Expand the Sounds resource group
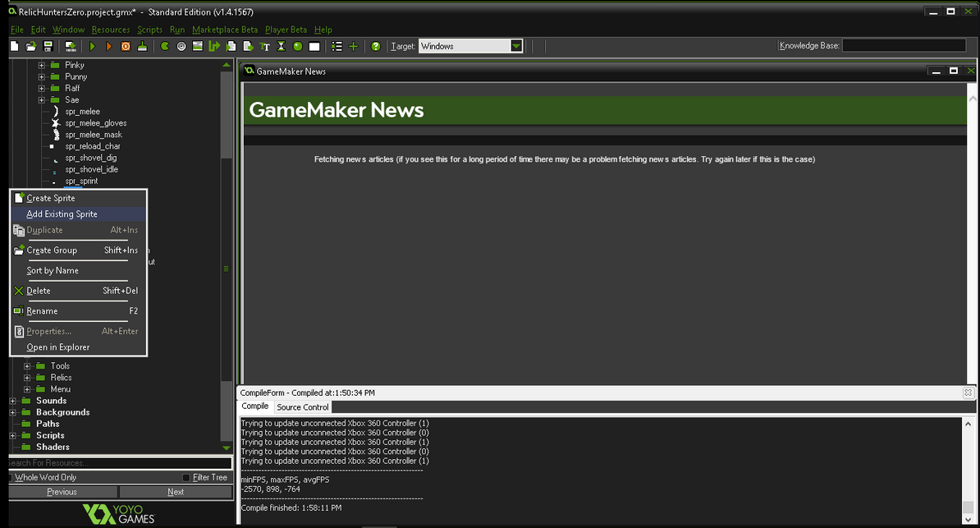Screen dimensions: 980x528 point(12,401)
